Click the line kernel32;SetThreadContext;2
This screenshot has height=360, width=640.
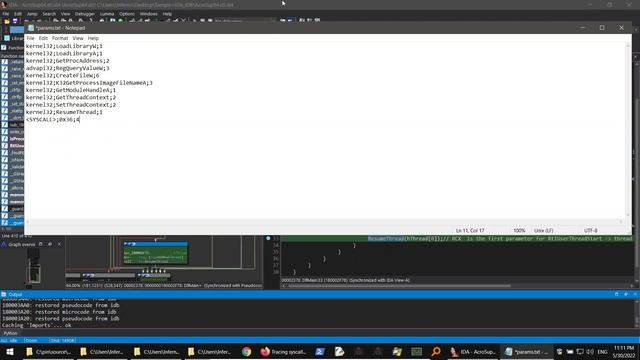click(x=71, y=105)
